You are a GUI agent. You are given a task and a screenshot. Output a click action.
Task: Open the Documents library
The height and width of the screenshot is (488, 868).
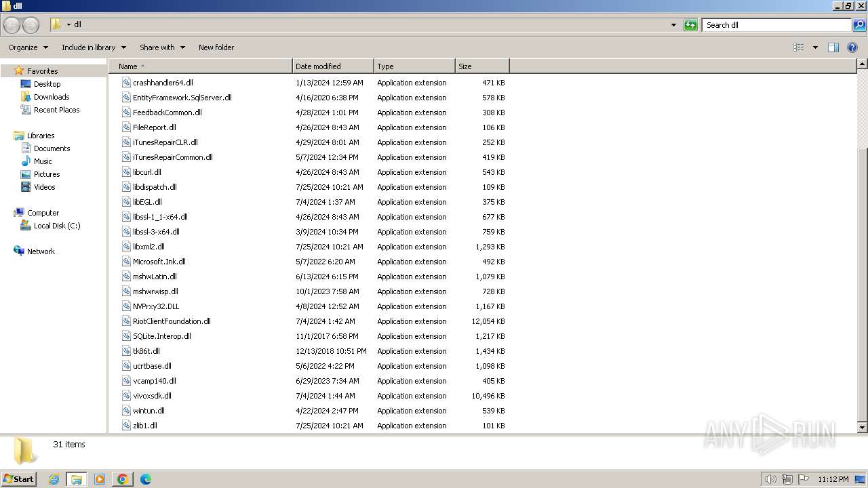[x=52, y=148]
